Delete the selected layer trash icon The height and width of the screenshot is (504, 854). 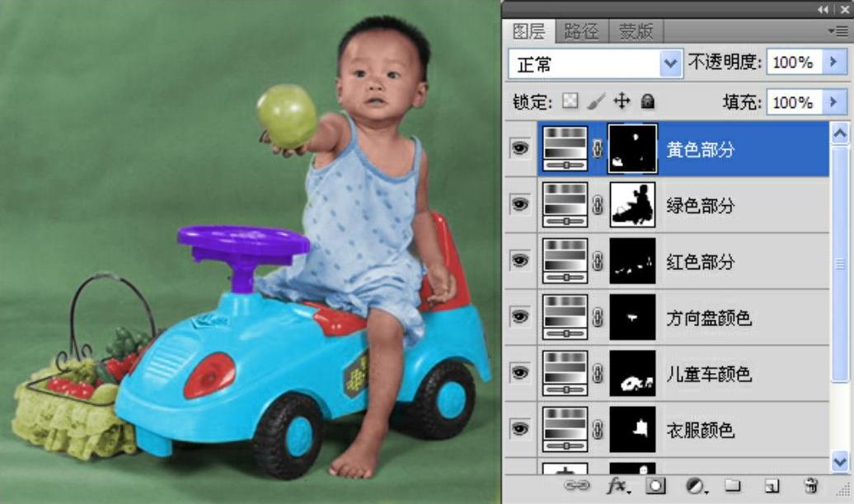pos(811,485)
